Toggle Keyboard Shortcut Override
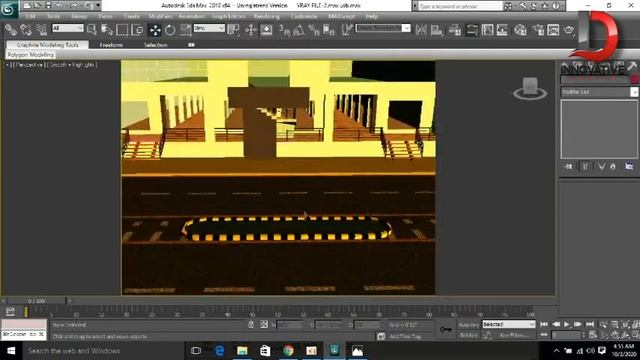Viewport: 640px width, 360px height. pos(266,30)
